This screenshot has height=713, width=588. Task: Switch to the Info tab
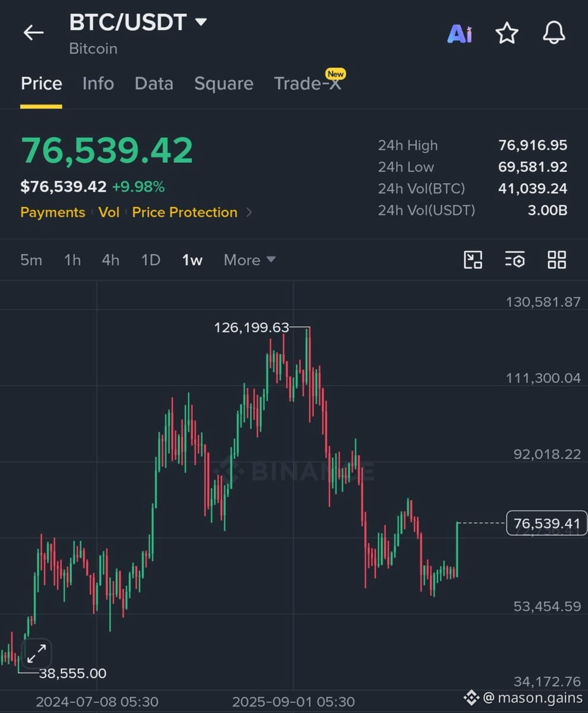click(x=98, y=83)
